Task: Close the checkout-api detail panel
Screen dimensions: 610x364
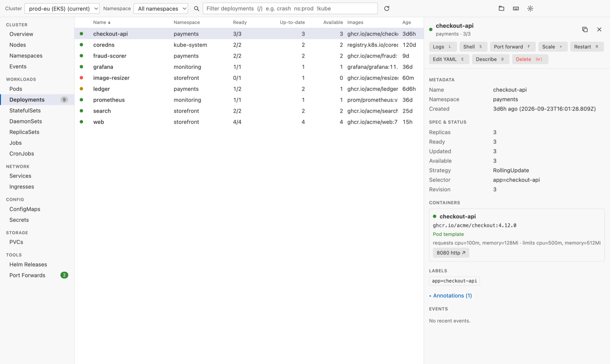Action: (599, 29)
